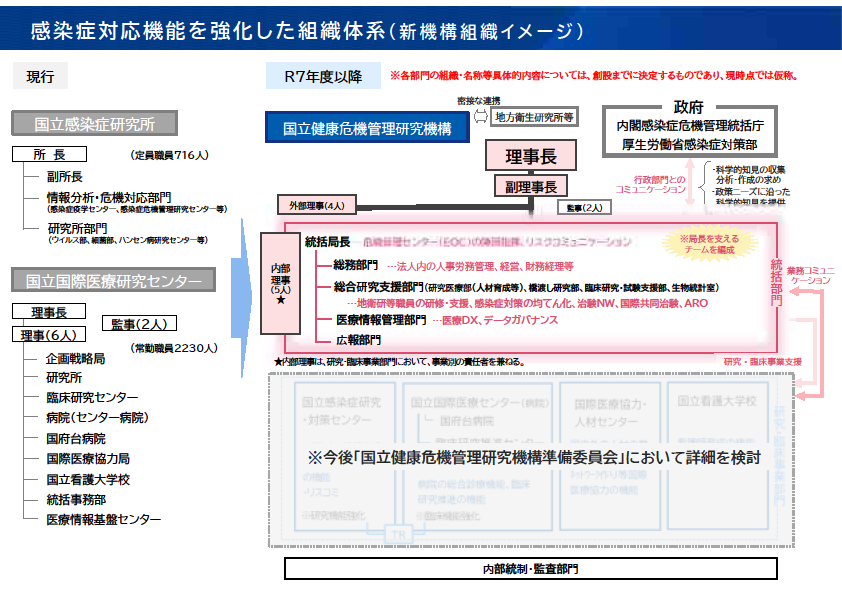Image resolution: width=842 pixels, height=595 pixels.
Task: Select 広報部門
Action: pyautogui.click(x=359, y=340)
